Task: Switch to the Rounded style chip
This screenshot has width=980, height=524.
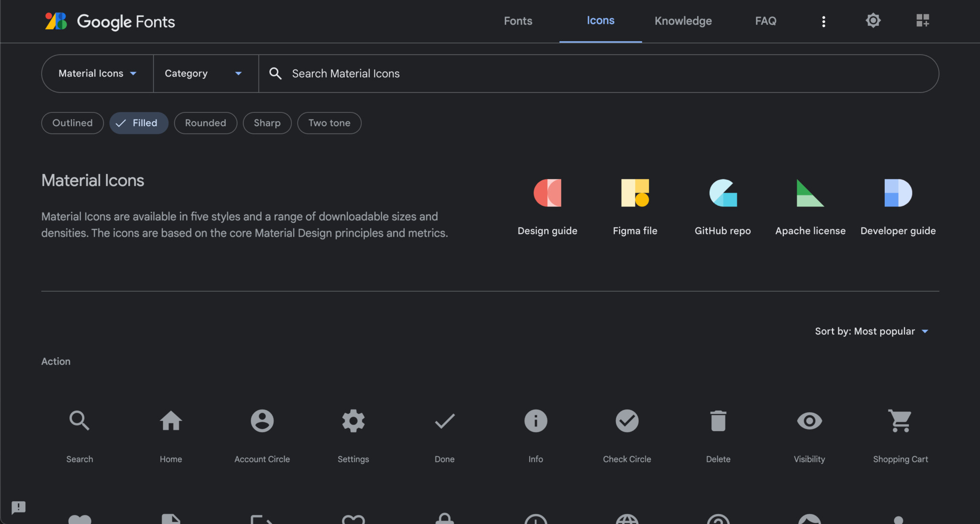Action: [205, 123]
